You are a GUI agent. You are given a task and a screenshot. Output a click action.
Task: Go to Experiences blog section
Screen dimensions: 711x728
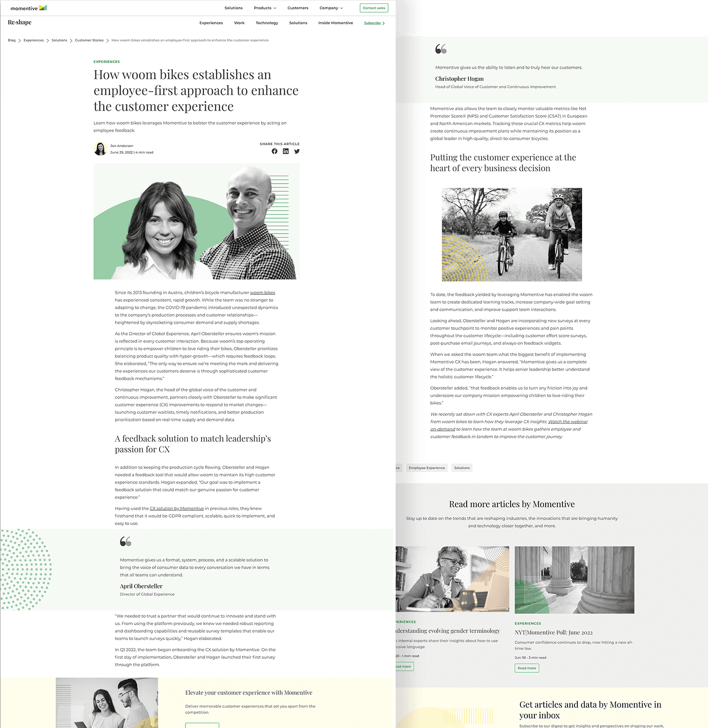(211, 23)
